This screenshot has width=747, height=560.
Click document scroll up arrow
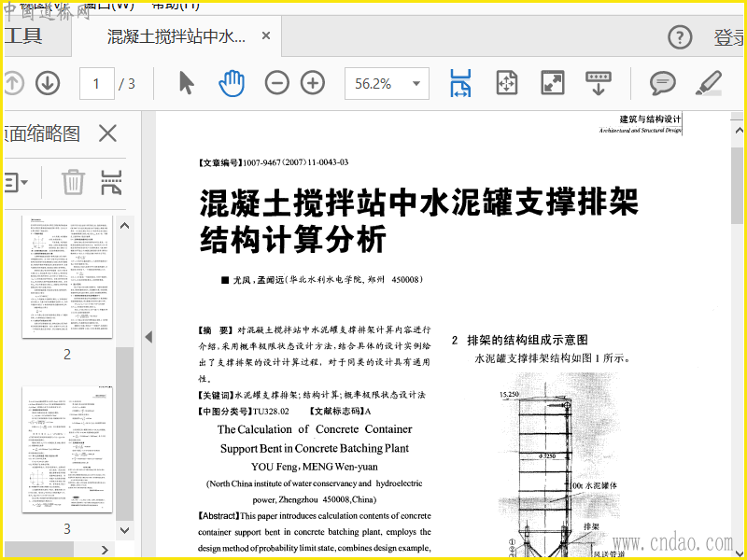[738, 130]
